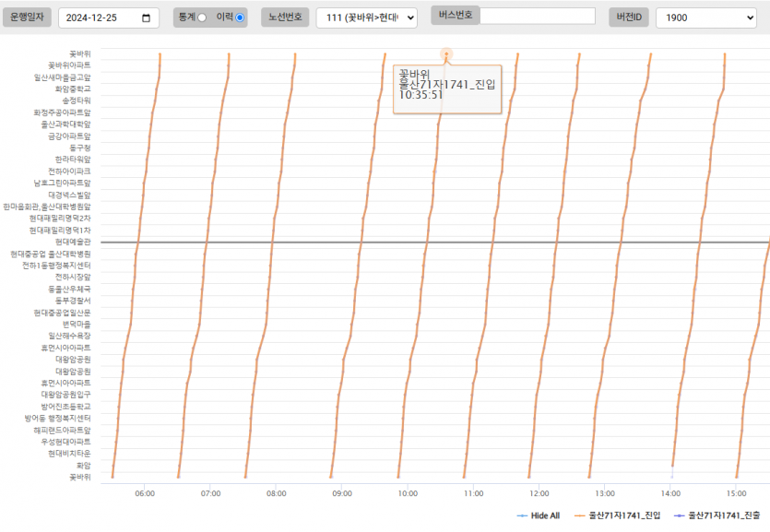Click the 버스번호 label
The image size is (770, 532).
pos(455,16)
